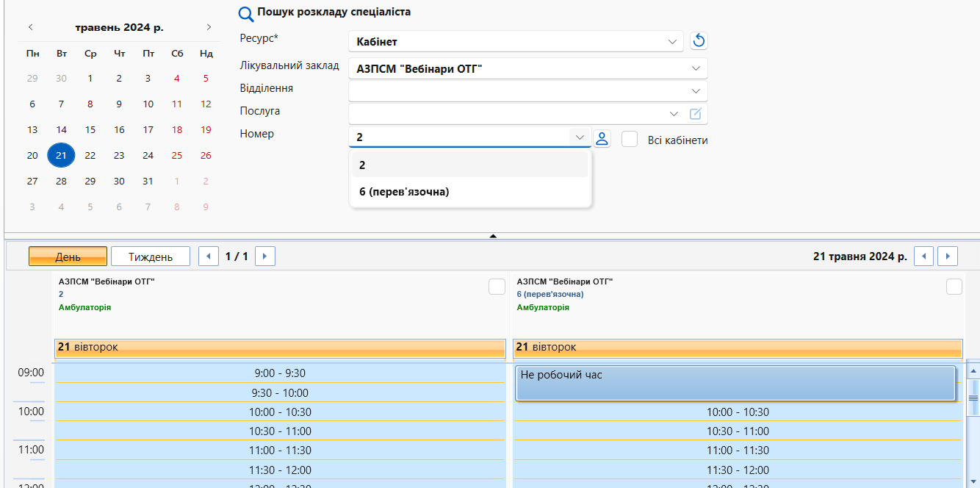Open the Відділення dropdown

click(528, 90)
